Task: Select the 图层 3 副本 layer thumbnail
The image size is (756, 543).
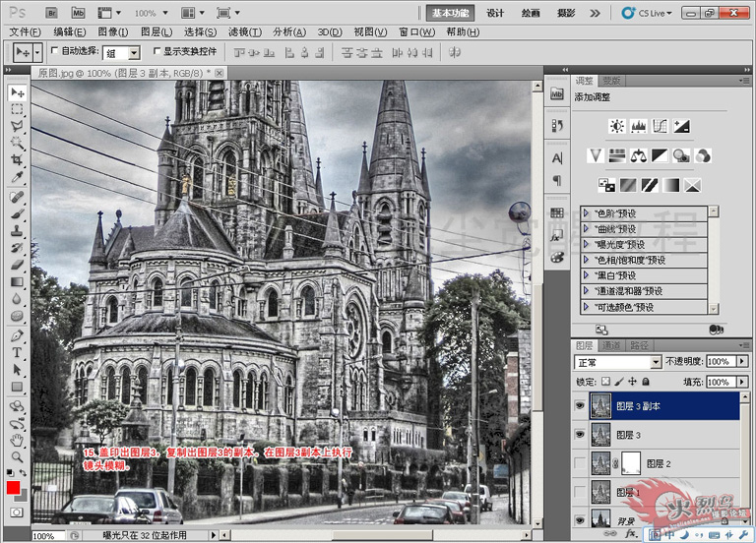Action: coord(600,405)
